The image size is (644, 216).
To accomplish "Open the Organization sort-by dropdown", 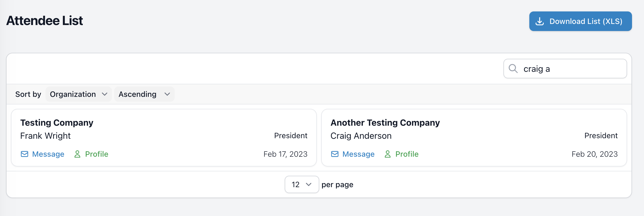I will (x=78, y=94).
